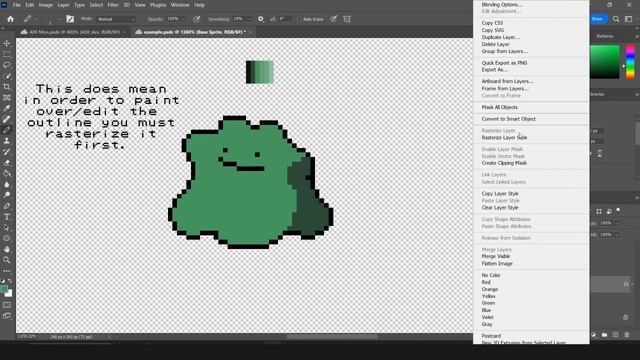Choose Quick Export as PNG
The height and width of the screenshot is (360, 640).
pyautogui.click(x=504, y=63)
